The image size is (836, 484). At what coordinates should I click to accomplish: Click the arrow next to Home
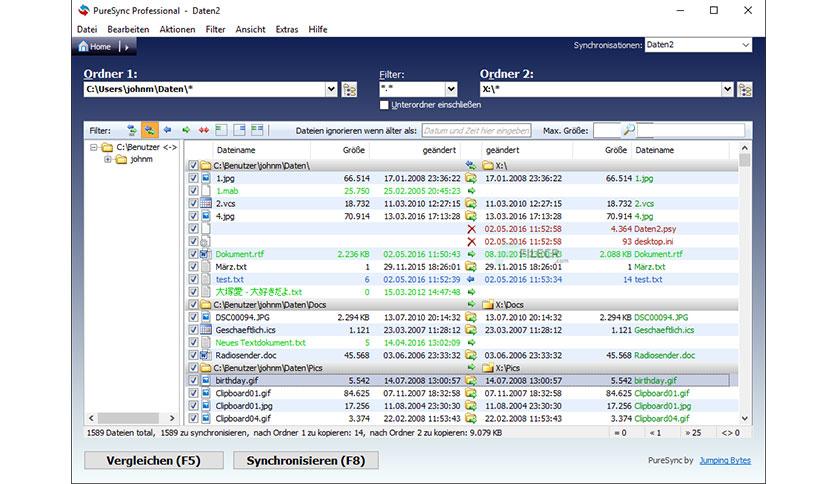[127, 47]
